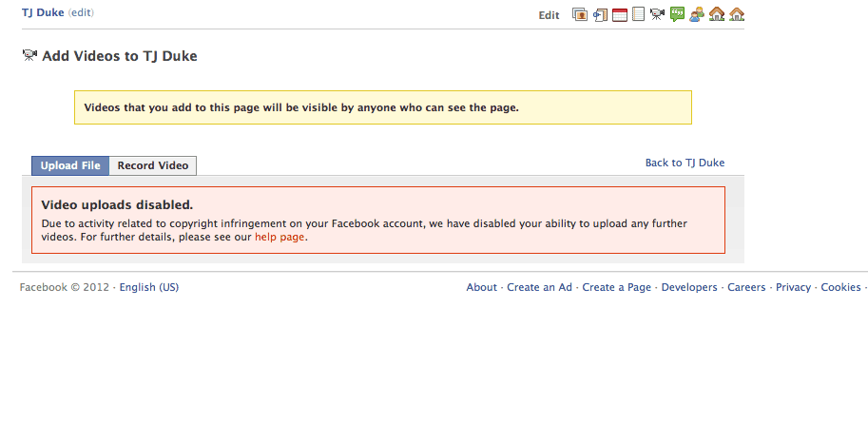Screen dimensions: 868x442
Task: Open the Photos icon in the toolbar
Action: point(580,14)
